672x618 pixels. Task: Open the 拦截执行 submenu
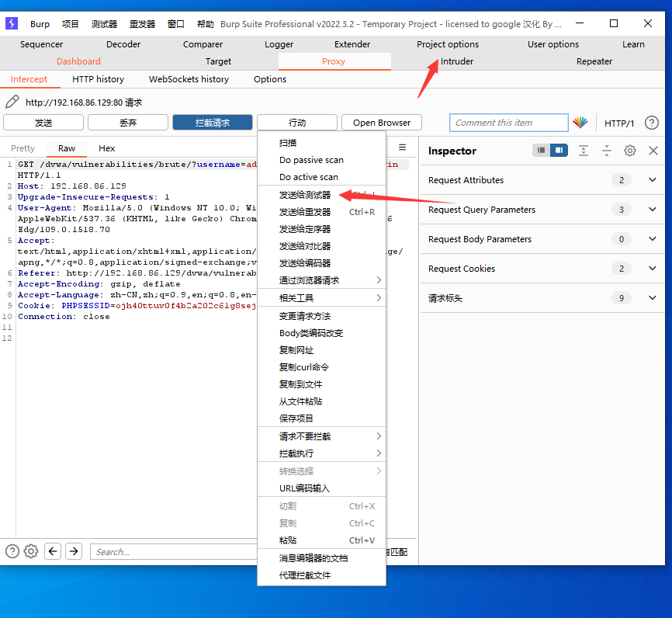(x=321, y=453)
